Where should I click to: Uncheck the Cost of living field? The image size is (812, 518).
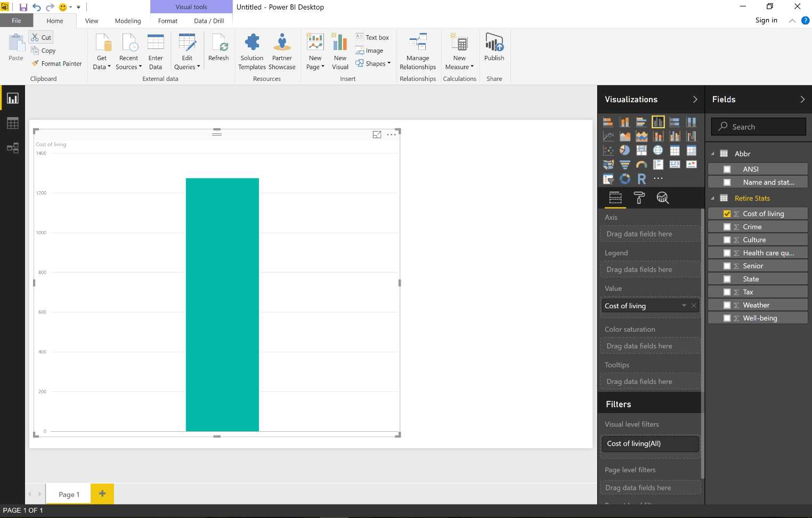(x=727, y=213)
